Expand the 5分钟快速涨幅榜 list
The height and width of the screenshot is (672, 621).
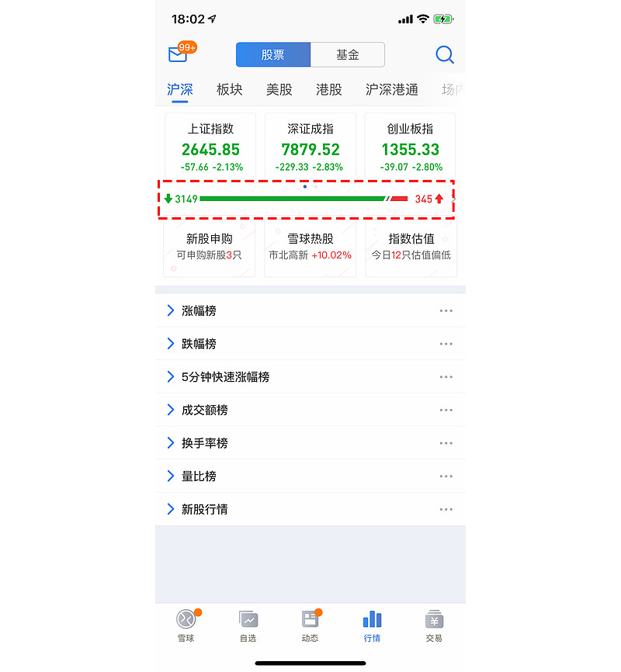tap(170, 376)
